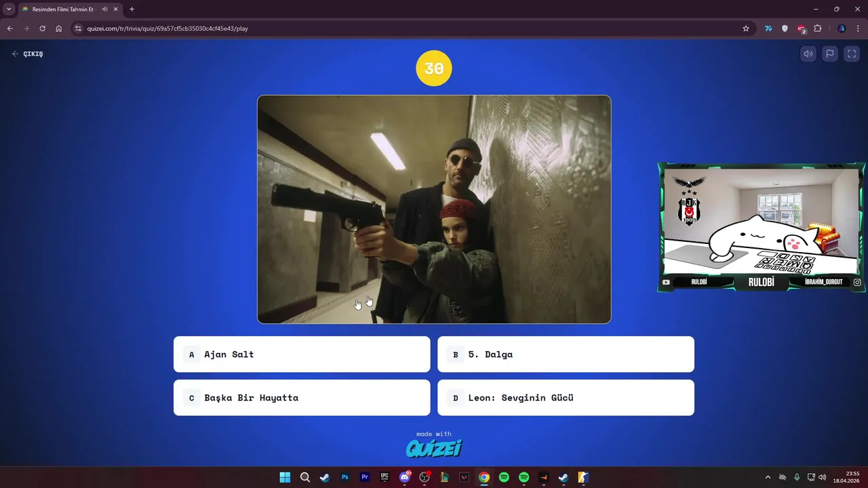Open OBS Studio from the taskbar
Image resolution: width=868 pixels, height=488 pixels.
tap(425, 477)
